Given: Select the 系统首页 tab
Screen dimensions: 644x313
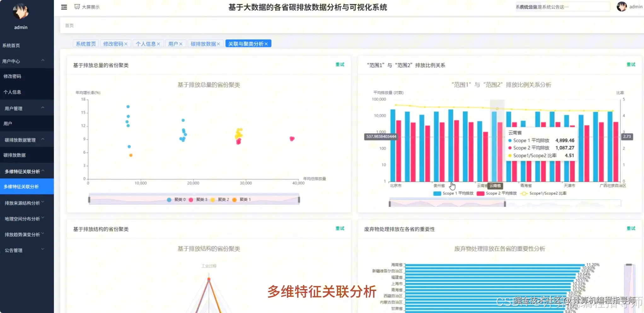Looking at the screenshot, I should (x=85, y=43).
